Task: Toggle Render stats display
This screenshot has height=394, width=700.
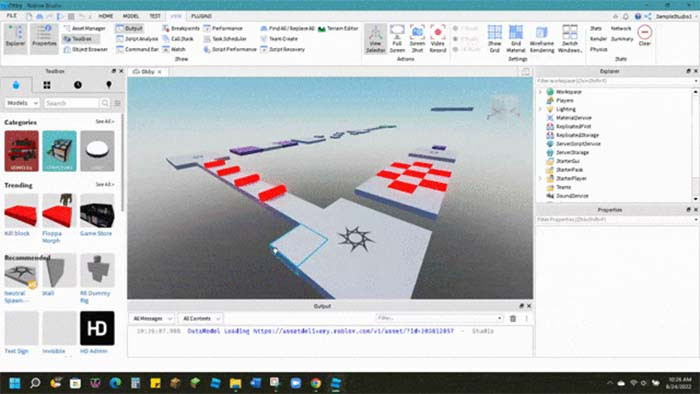Action: [598, 39]
